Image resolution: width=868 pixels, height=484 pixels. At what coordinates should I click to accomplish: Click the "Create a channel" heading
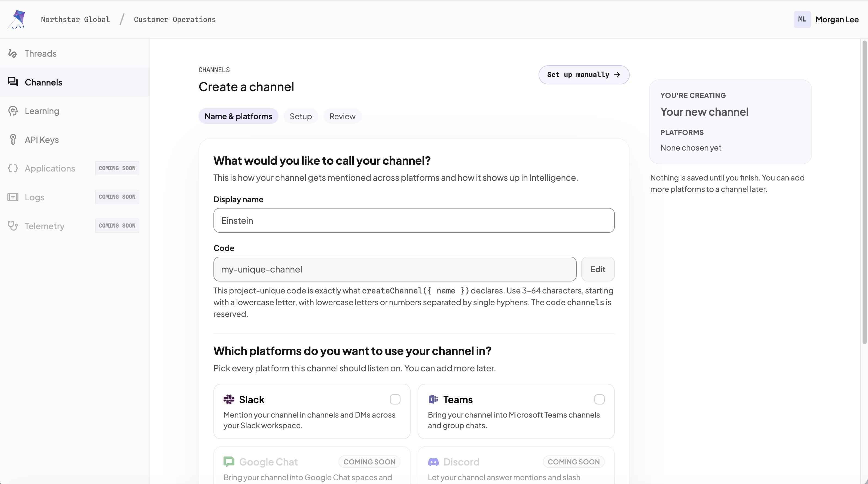(246, 87)
